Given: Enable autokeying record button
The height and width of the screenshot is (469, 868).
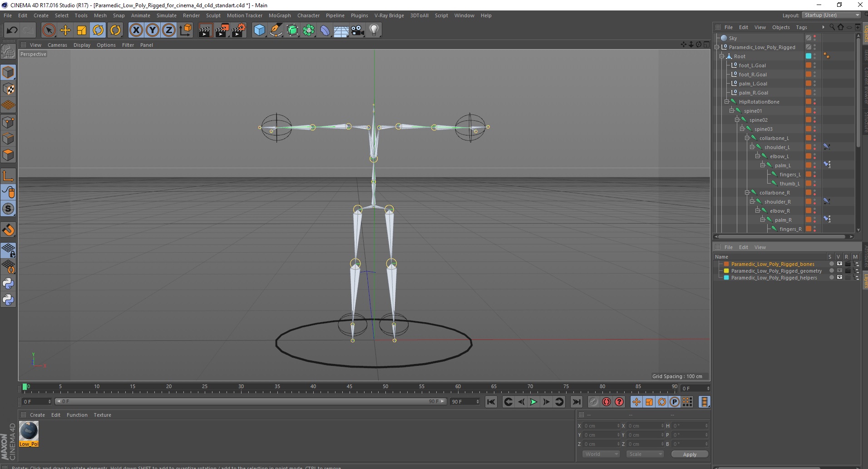Looking at the screenshot, I should tap(607, 402).
